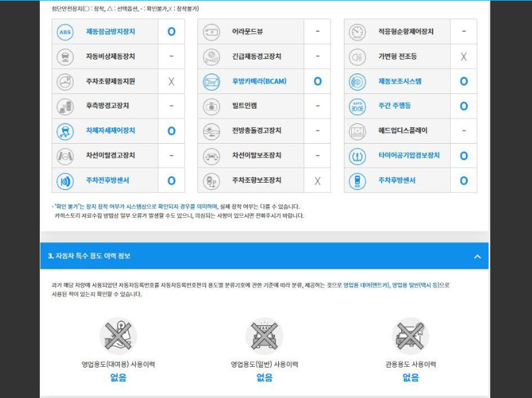Click the 관용용도 사용이력 crossed-out icon
Screen dimensions: 532x398
(410, 336)
